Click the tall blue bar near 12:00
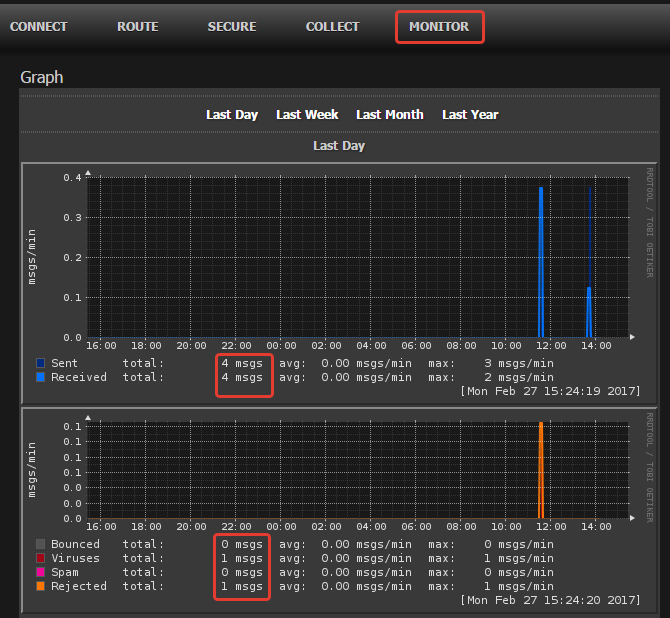 click(x=541, y=262)
